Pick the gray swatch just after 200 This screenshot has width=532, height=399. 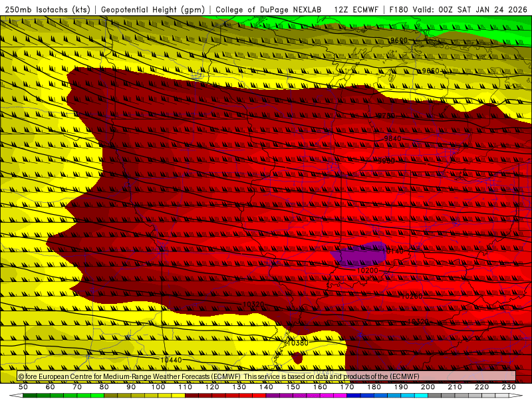pos(435,396)
